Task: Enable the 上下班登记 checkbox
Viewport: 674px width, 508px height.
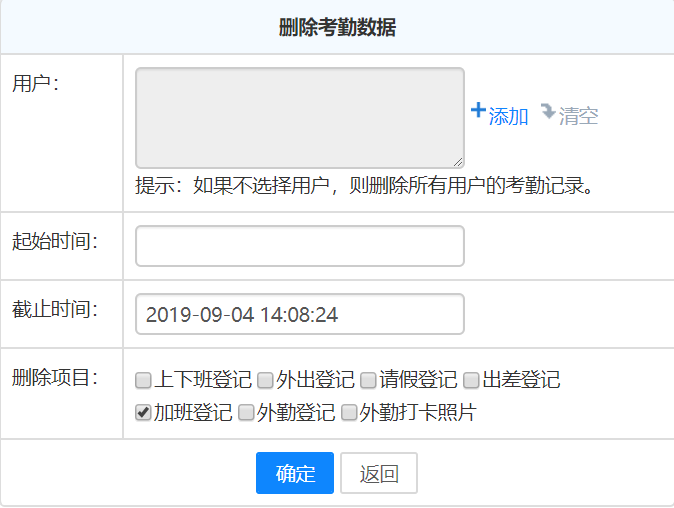Action: (143, 380)
